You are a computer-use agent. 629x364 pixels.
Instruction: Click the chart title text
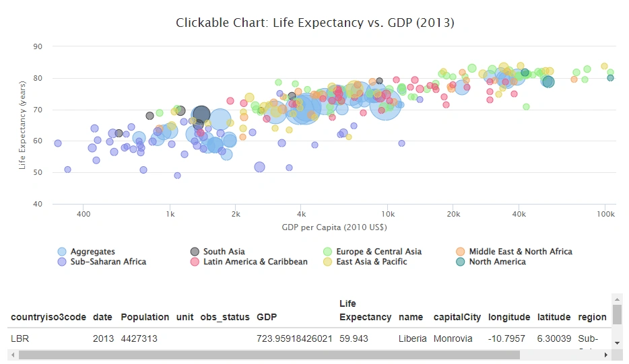point(315,23)
